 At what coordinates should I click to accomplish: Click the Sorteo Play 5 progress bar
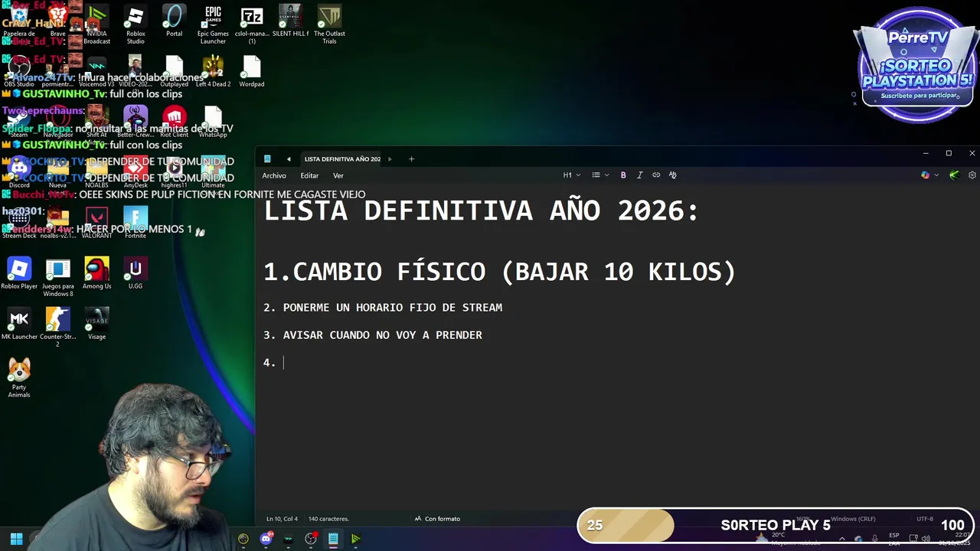(x=776, y=526)
